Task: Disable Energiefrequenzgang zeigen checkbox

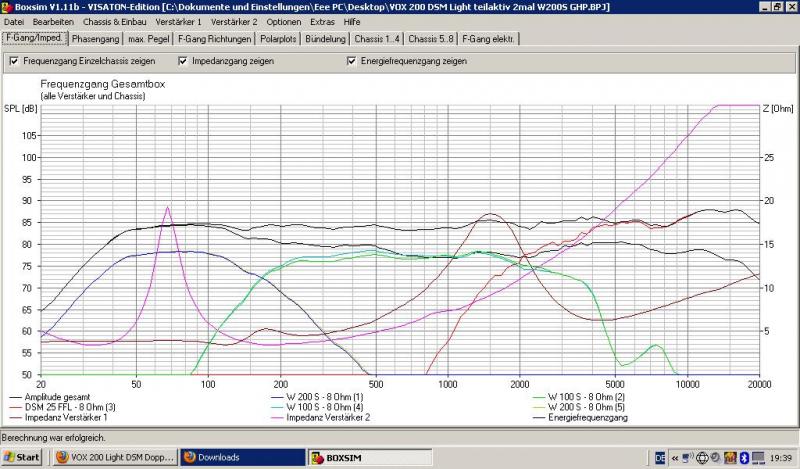Action: click(x=351, y=61)
